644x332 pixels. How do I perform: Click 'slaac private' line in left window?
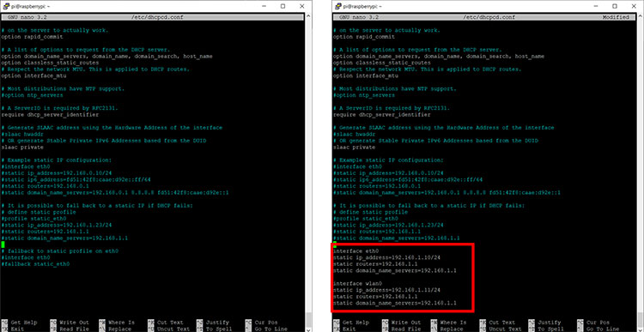click(x=22, y=147)
